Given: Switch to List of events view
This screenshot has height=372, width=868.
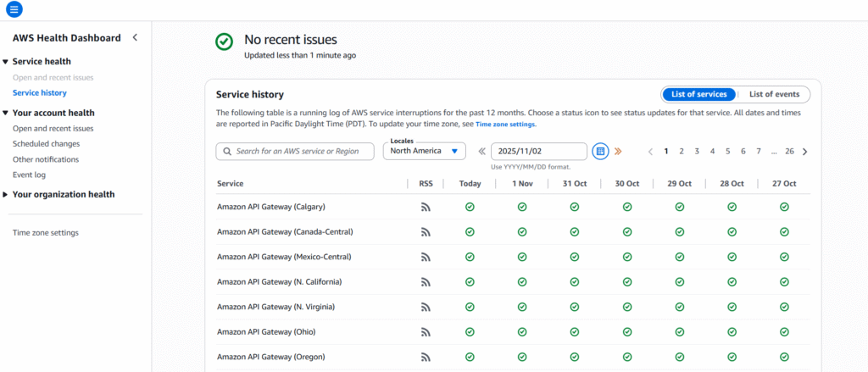Looking at the screenshot, I should click(774, 94).
